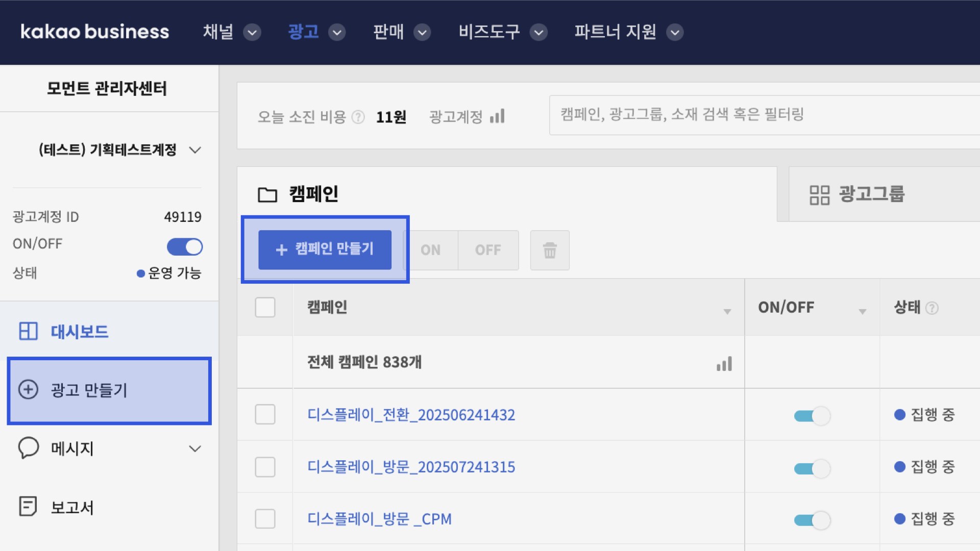Viewport: 980px width, 551px height.
Task: Click bar chart icon next to 광고계정
Action: pos(497,116)
